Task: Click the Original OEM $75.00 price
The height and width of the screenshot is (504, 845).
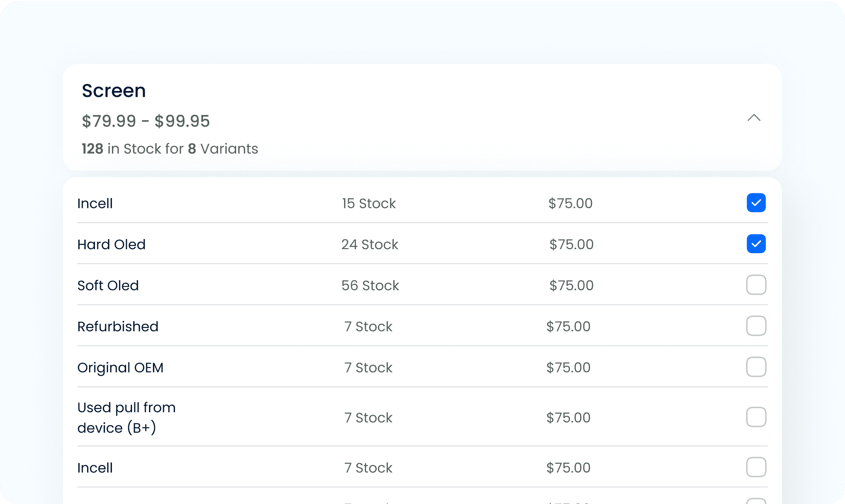Action: point(568,368)
